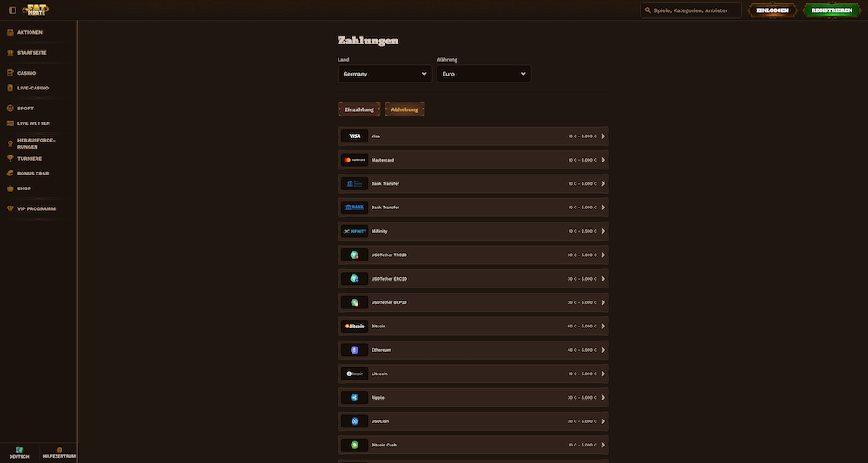This screenshot has height=463, width=868.
Task: Open the Währung currency dropdown
Action: tap(483, 74)
